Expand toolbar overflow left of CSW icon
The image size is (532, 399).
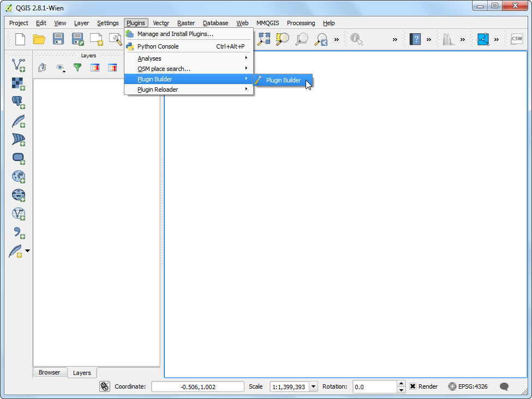pyautogui.click(x=497, y=39)
